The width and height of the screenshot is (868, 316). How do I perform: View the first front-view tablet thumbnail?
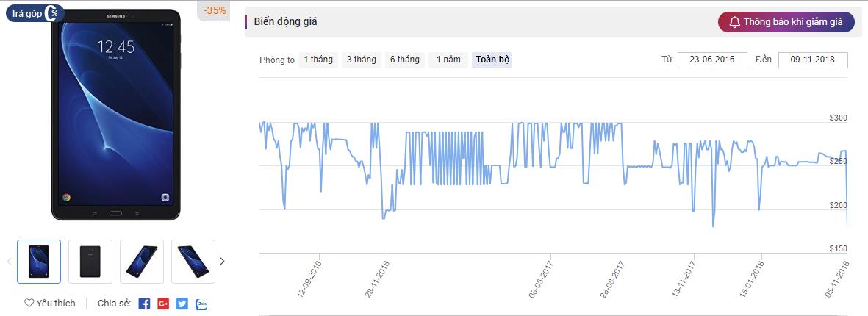pos(39,261)
